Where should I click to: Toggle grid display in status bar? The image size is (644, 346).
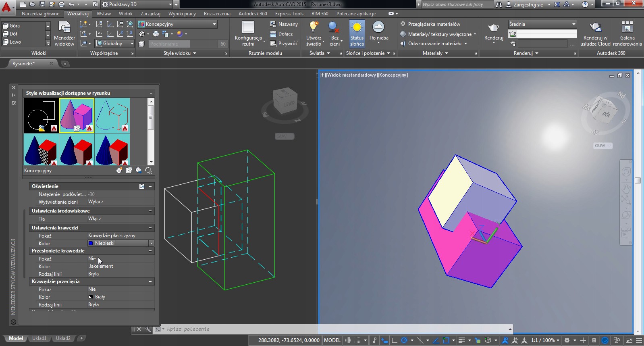tap(348, 340)
